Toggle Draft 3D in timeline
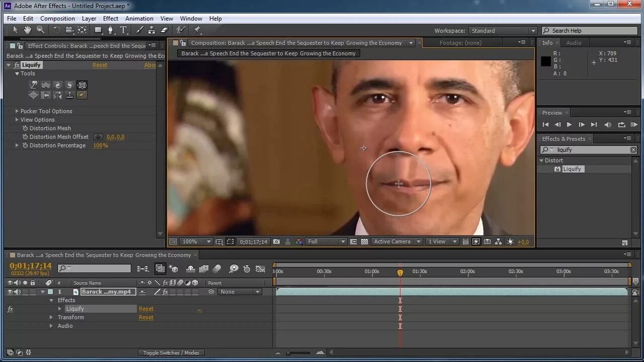The height and width of the screenshot is (362, 644). point(174,269)
